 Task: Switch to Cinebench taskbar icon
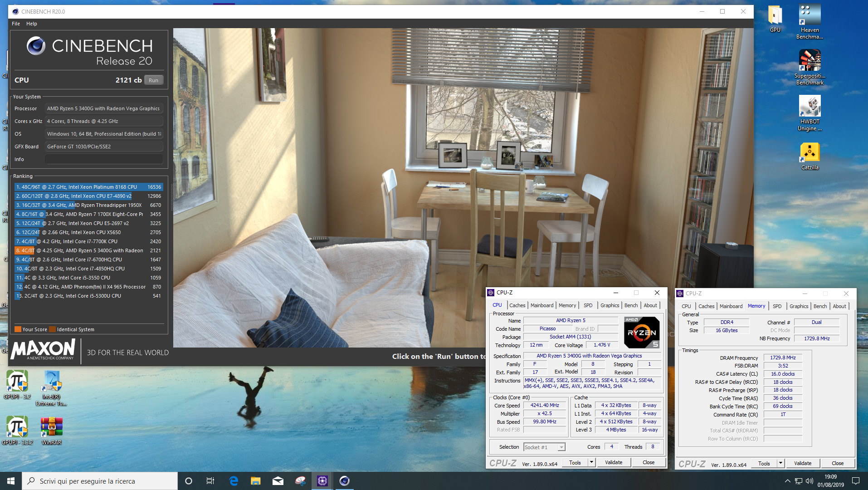coord(345,481)
